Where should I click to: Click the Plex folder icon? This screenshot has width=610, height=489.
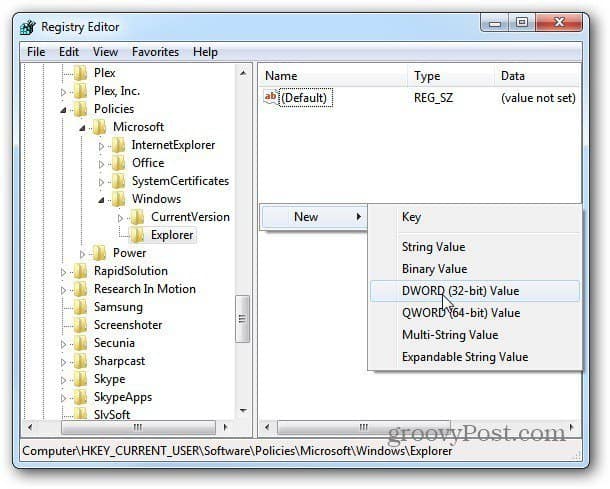point(81,73)
